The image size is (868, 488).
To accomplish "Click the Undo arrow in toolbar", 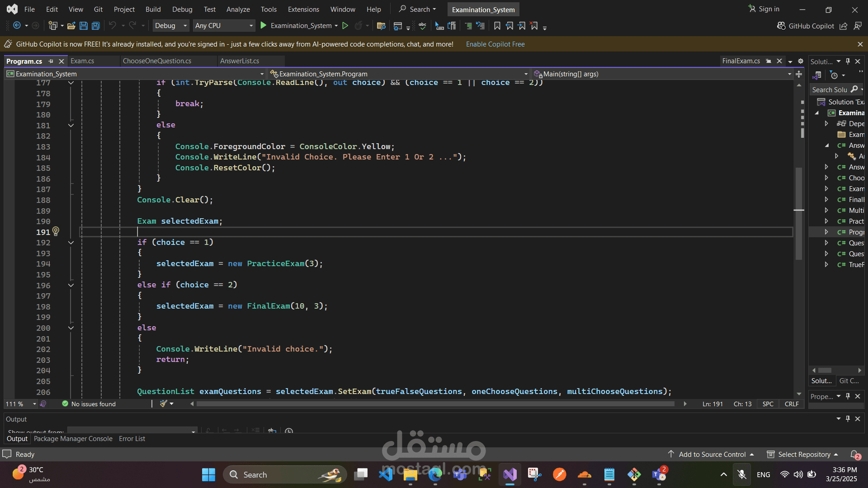I will pos(113,26).
